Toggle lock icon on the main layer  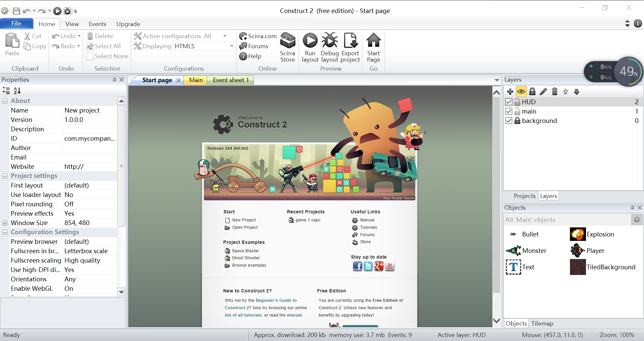(517, 111)
